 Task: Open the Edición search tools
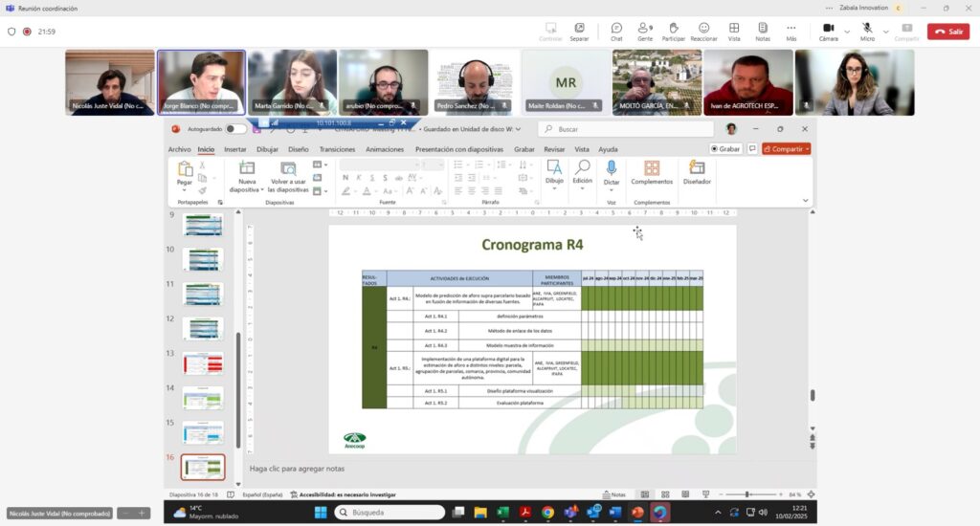pos(582,174)
